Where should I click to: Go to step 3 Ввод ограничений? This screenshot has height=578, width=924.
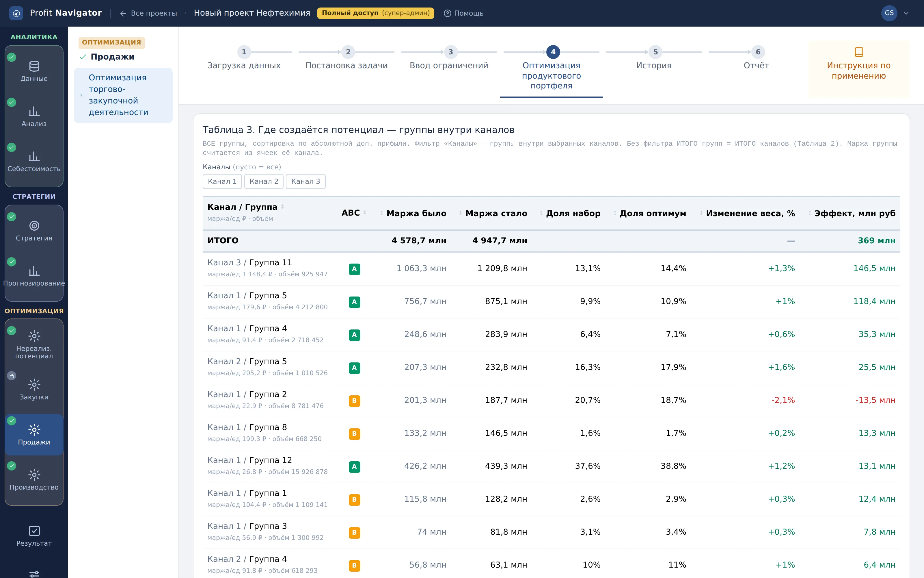(449, 58)
